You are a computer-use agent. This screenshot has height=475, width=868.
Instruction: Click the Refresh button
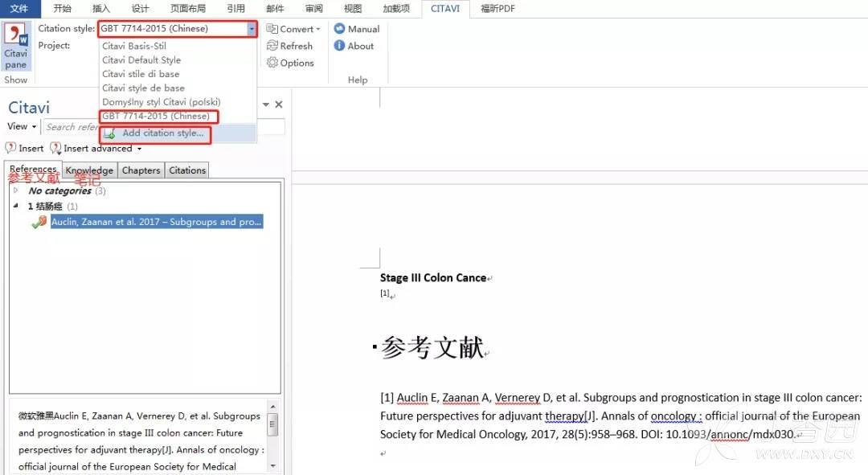[x=289, y=46]
